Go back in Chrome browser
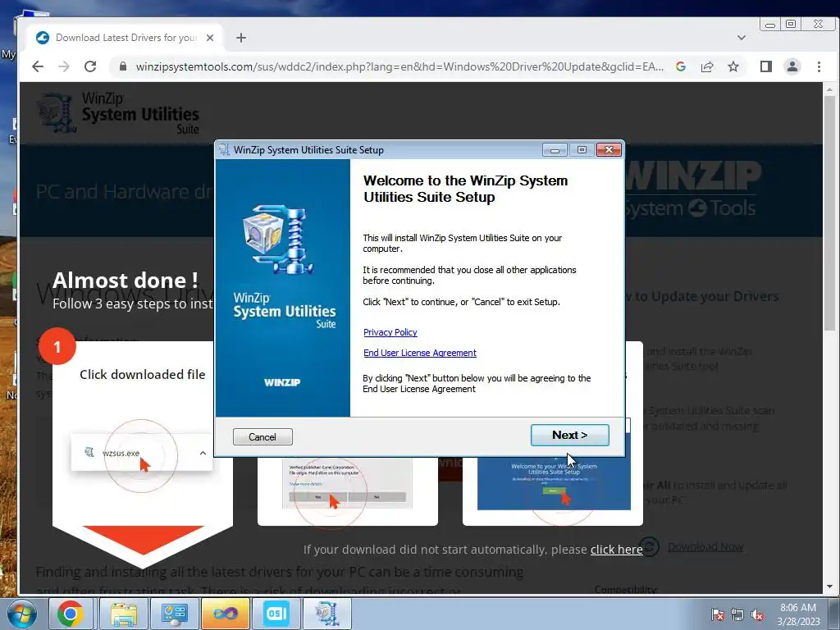The height and width of the screenshot is (630, 840). pyautogui.click(x=38, y=66)
